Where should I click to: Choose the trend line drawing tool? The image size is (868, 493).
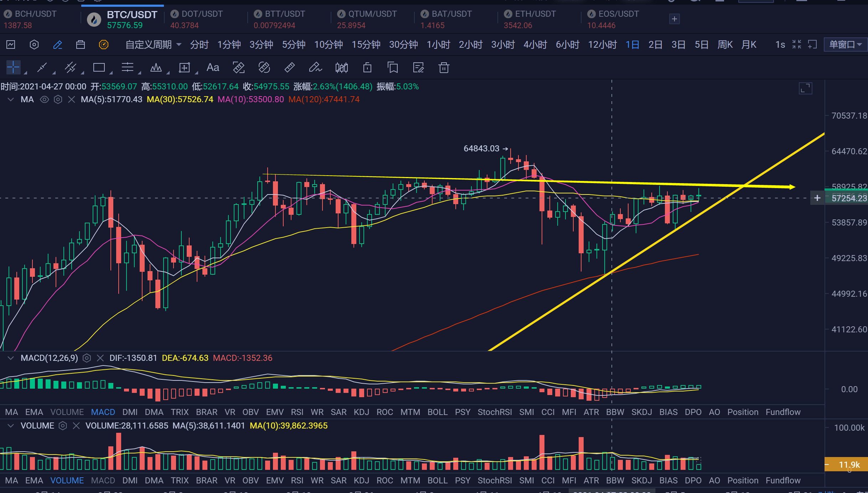pos(42,67)
